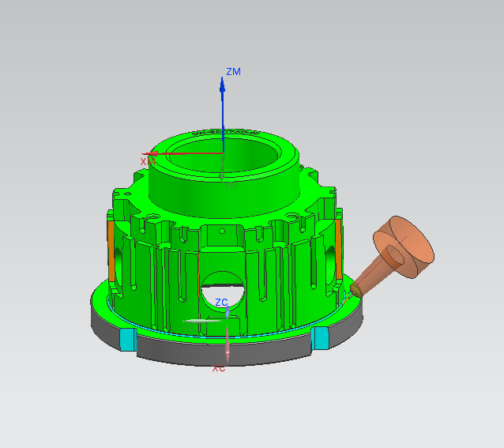Screen dimensions: 504x448
Task: Select the ZC axis label
Action: 221,302
